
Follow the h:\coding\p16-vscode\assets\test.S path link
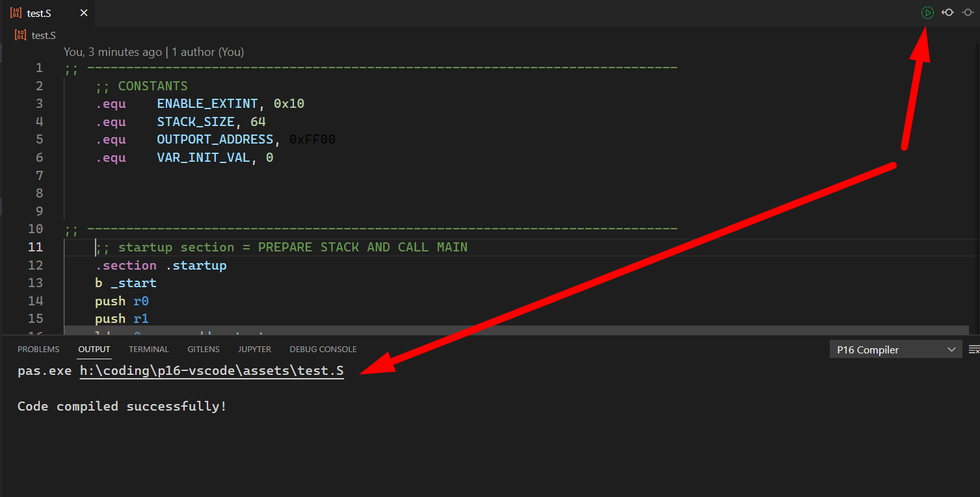point(212,371)
